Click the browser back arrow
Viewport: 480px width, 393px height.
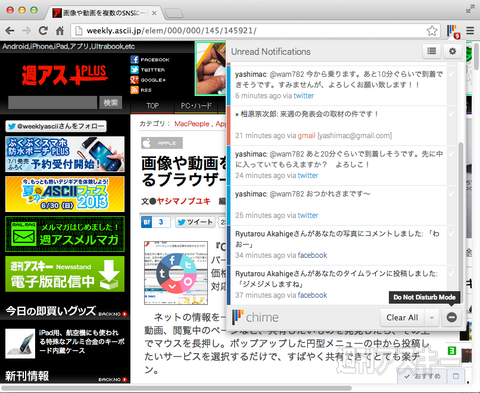(10, 31)
